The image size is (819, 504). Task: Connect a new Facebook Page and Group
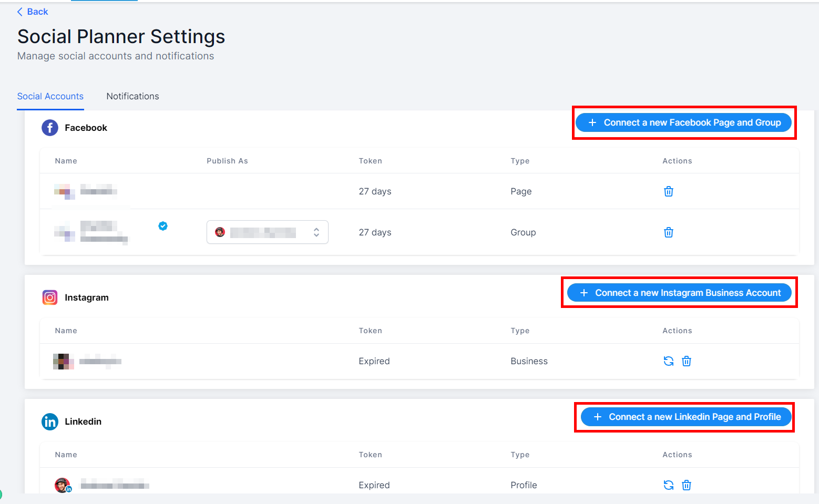pos(683,122)
